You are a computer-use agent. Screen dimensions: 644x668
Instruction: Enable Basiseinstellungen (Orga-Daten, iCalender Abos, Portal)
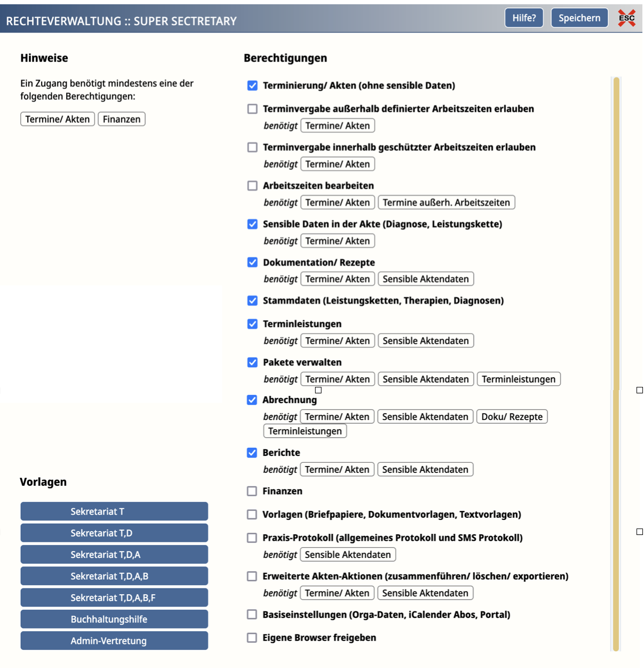tap(252, 615)
